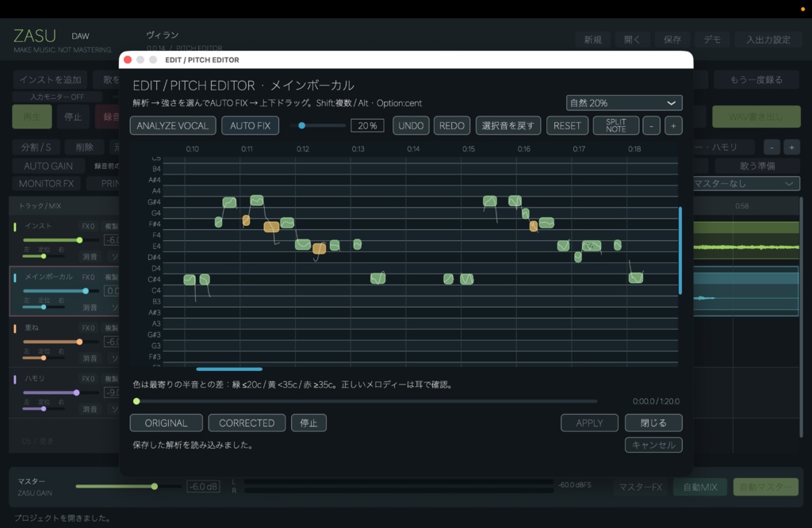Select the D#4 note near 0:17
This screenshot has width=812, height=528.
click(x=578, y=257)
